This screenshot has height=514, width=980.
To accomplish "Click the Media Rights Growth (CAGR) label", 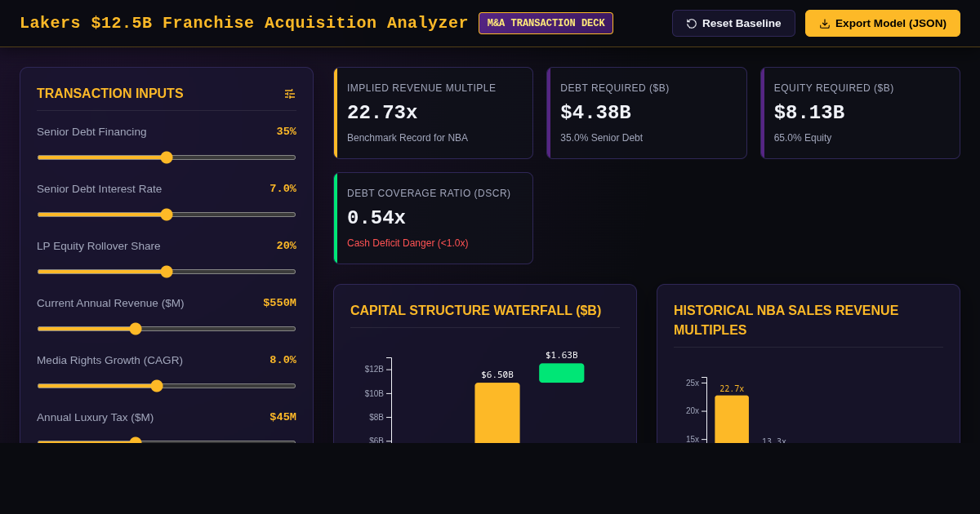I will pyautogui.click(x=109, y=361).
